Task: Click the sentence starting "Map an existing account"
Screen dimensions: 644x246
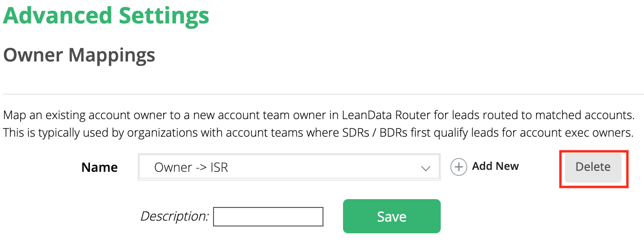Action: click(x=319, y=116)
